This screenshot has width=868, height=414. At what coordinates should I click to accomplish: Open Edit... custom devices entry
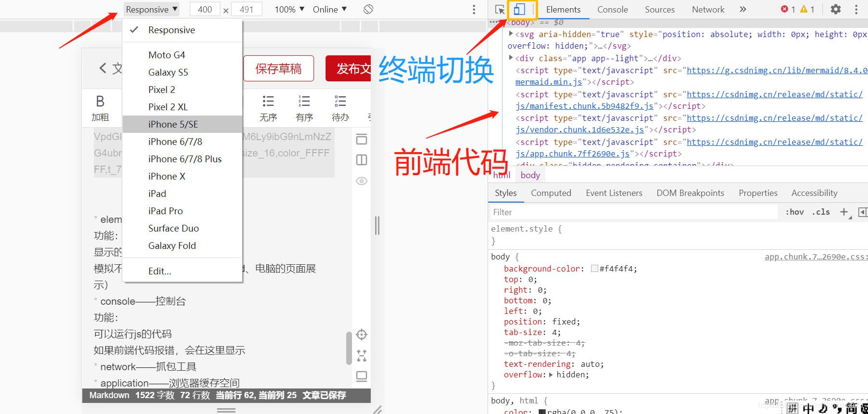pos(182,271)
